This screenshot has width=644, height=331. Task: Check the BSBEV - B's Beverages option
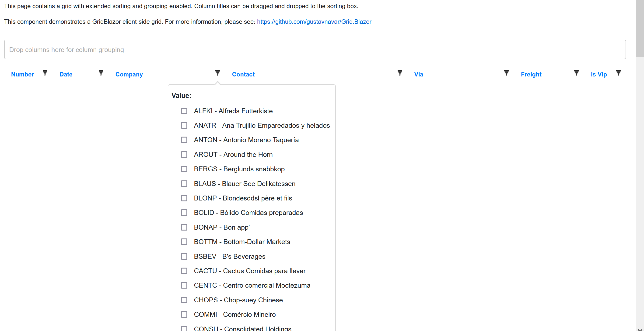[184, 256]
